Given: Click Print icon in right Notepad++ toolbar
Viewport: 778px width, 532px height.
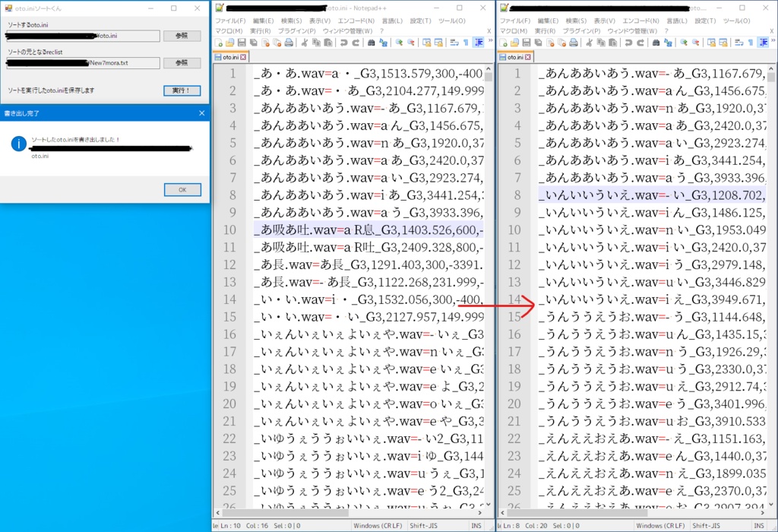Looking at the screenshot, I should pos(574,43).
